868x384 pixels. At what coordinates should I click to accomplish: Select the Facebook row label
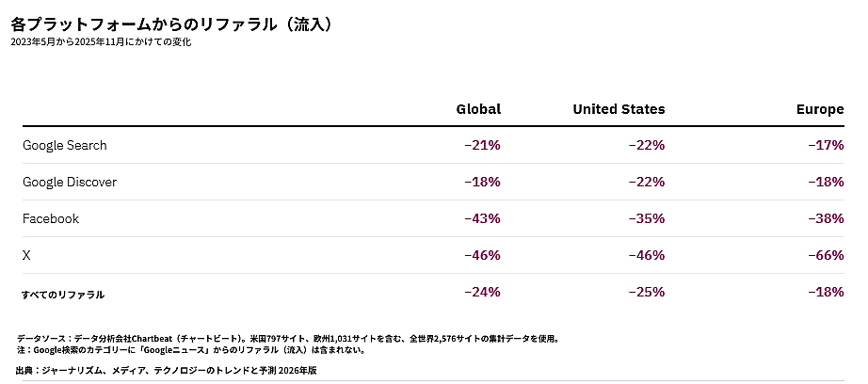51,219
